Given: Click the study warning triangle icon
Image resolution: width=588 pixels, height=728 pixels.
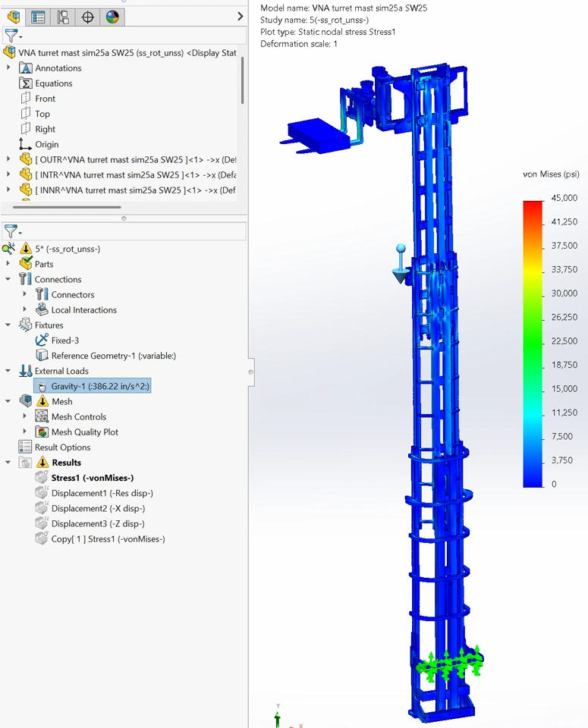Looking at the screenshot, I should (x=26, y=249).
